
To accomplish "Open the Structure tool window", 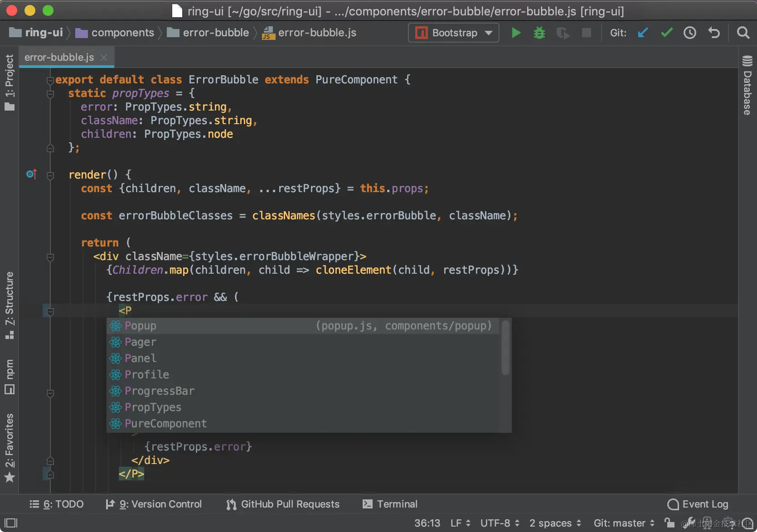I will click(x=10, y=305).
